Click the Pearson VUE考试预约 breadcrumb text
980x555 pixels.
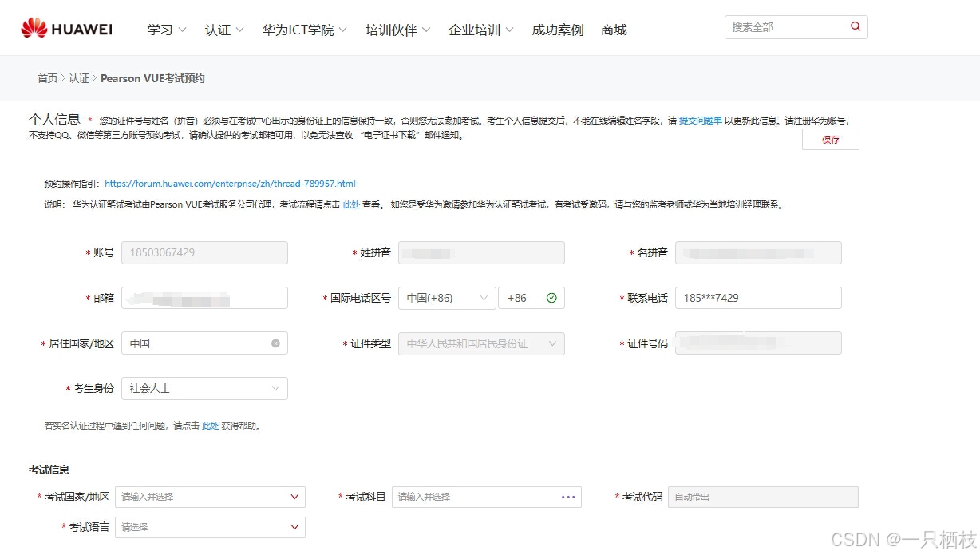(x=152, y=78)
